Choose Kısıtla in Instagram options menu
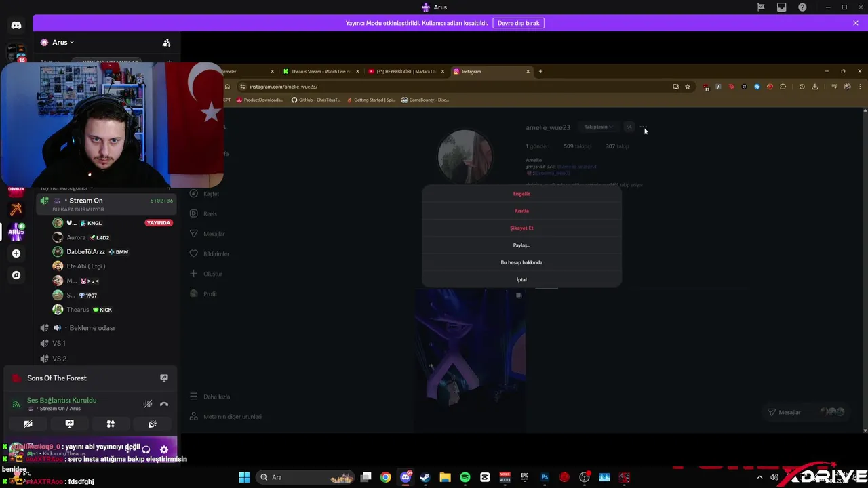This screenshot has height=488, width=868. pos(521,211)
